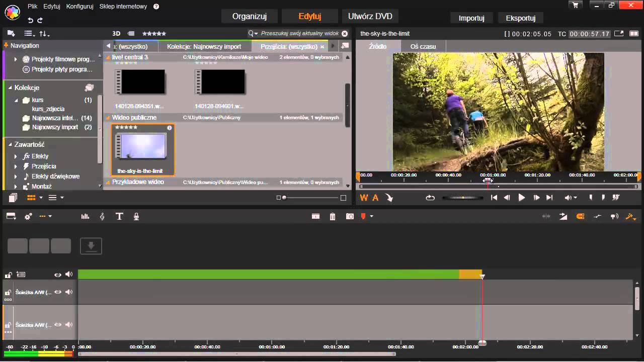Screen dimensions: 644x362
Task: Toggle video W stream in source player
Action: coord(364,198)
